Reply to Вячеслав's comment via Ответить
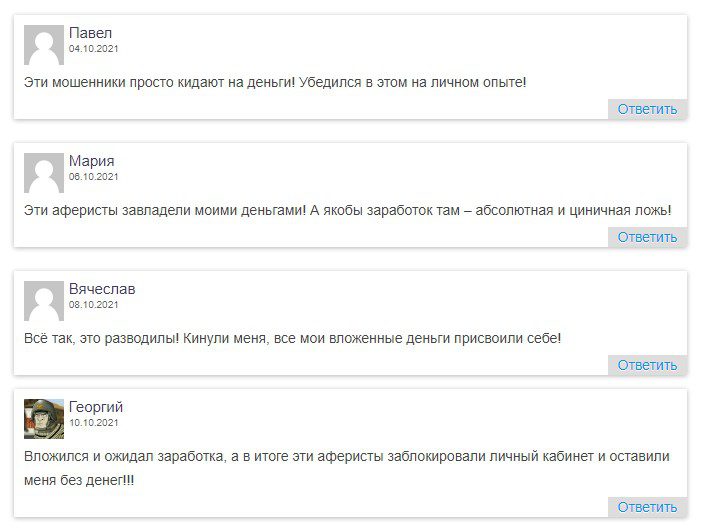702x528 pixels. click(647, 365)
